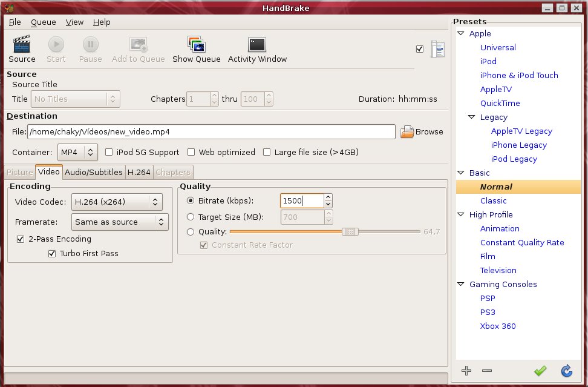Image resolution: width=588 pixels, height=387 pixels.
Task: Open the File menu
Action: [x=15, y=22]
